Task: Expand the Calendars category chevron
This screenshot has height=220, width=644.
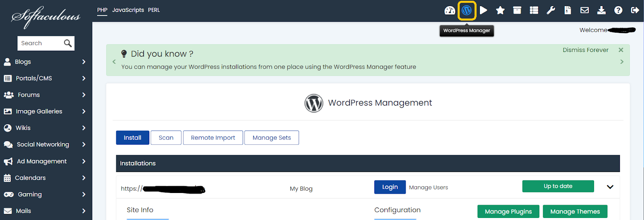Action: coord(84,178)
